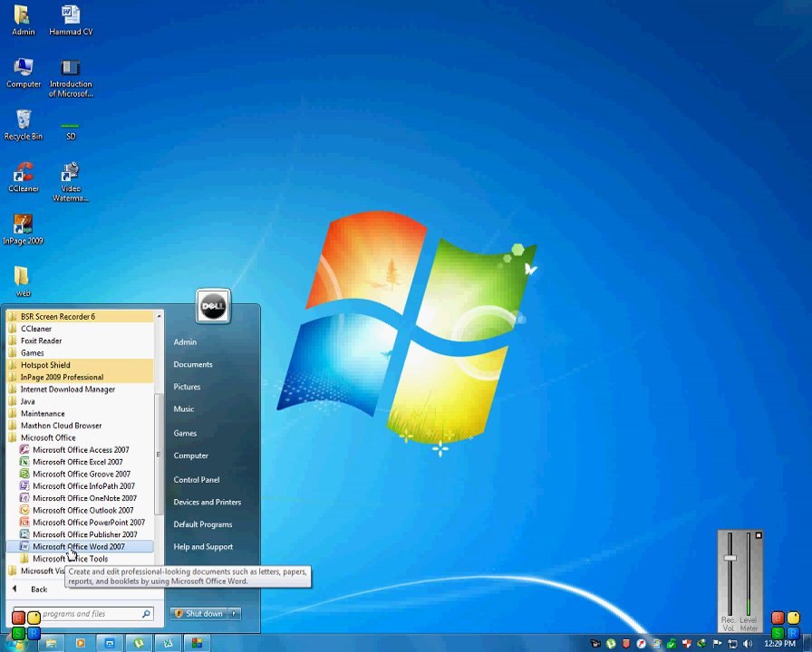Select the Introduction of Microsof... desktop file
This screenshot has height=652, width=812.
click(71, 78)
